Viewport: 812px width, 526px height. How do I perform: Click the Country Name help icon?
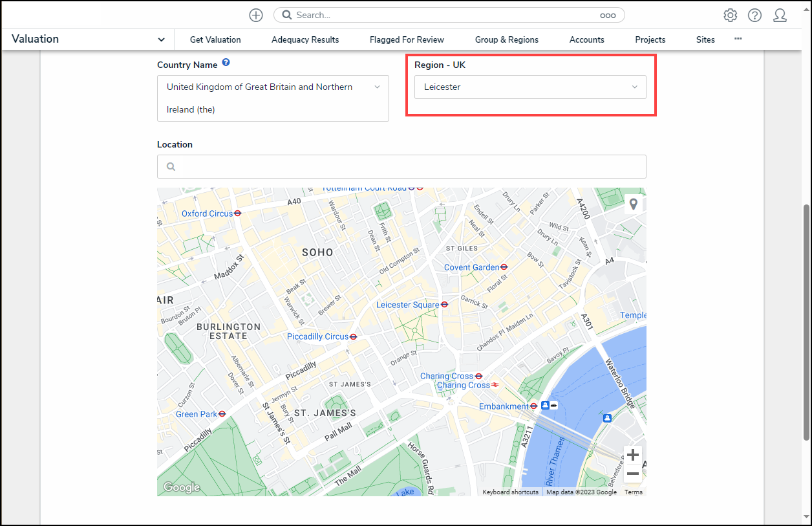click(226, 63)
